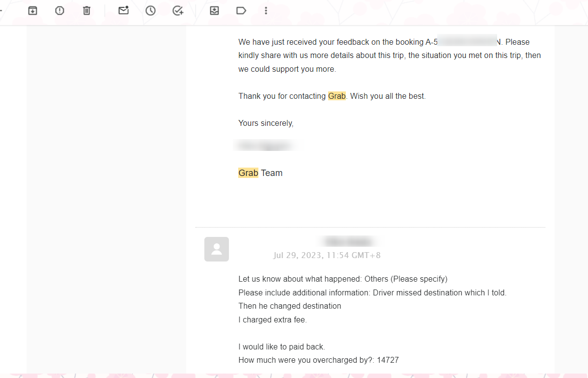
Task: Archive this email conversation
Action: click(32, 10)
